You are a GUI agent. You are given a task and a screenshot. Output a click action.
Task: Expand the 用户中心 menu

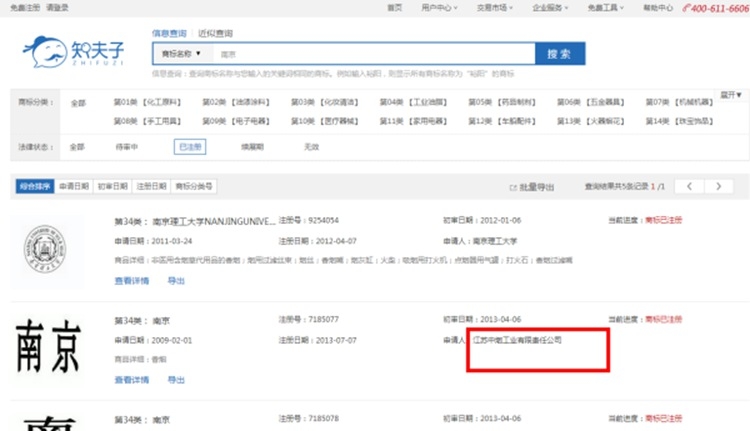(439, 8)
